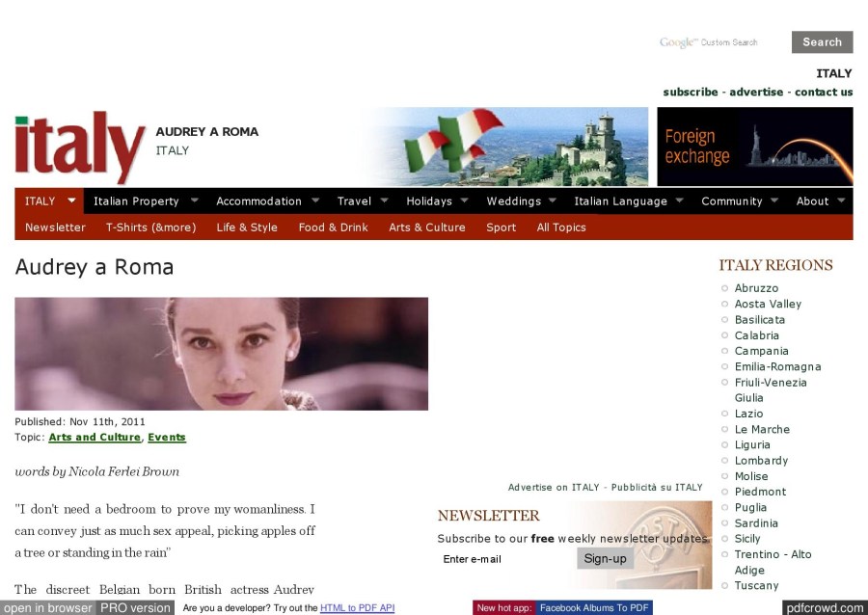The height and width of the screenshot is (615, 868).
Task: Click the red italy logo
Action: coord(79,147)
